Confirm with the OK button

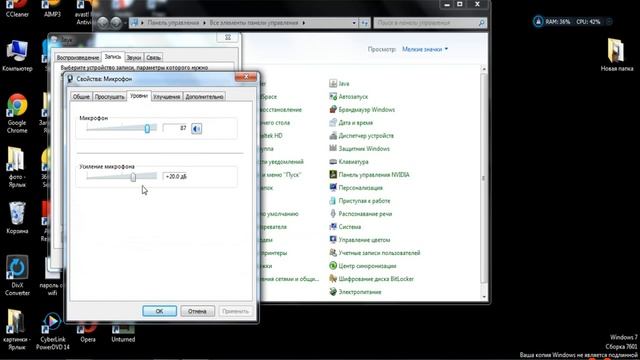point(160,311)
